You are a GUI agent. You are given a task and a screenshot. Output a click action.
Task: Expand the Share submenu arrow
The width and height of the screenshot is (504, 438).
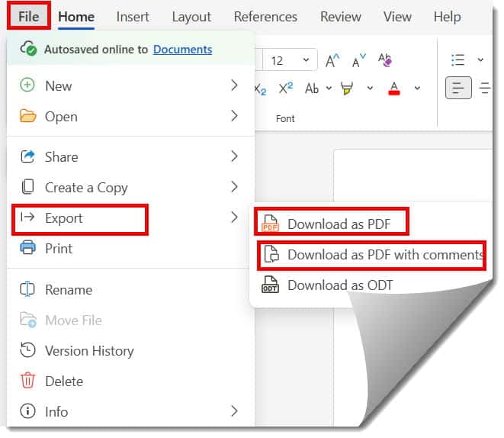pos(234,156)
